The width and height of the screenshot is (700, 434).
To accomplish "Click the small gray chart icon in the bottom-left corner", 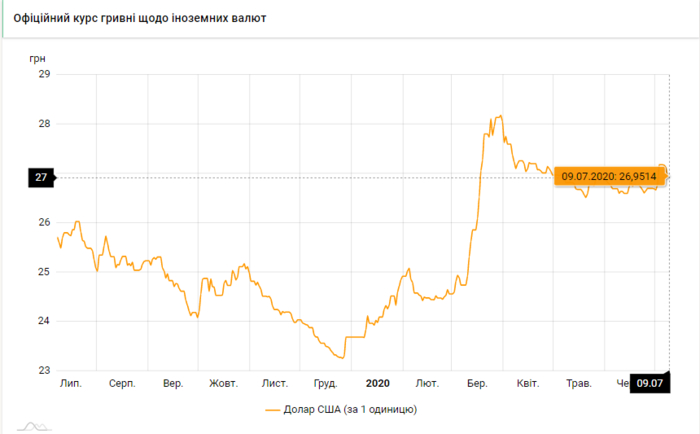I will coord(33,427).
